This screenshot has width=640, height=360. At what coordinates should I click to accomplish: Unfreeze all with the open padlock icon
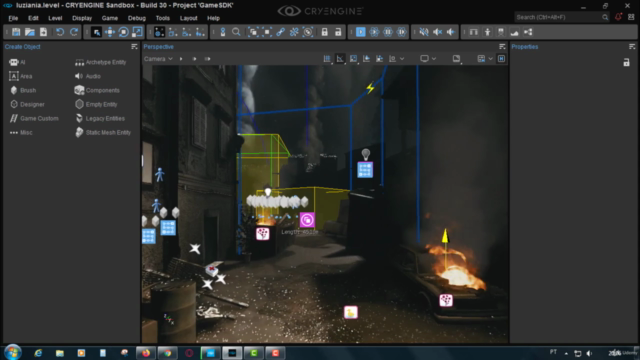tap(338, 32)
